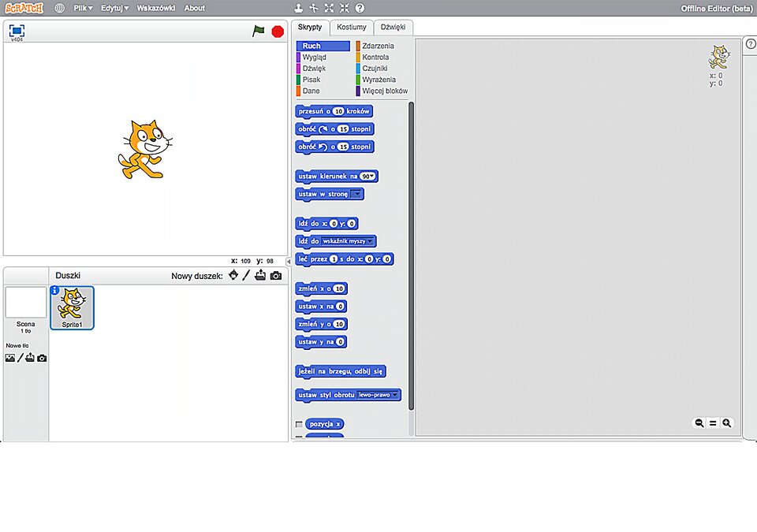
Task: Open the language globe menu
Action: [59, 8]
